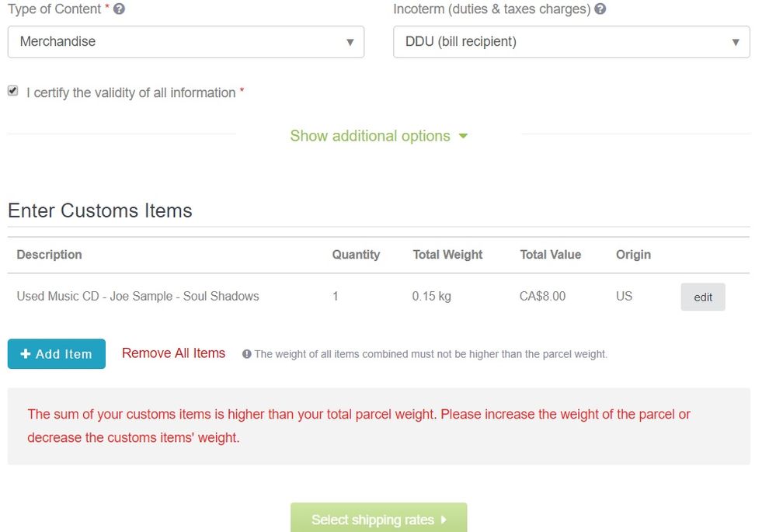Screen dimensions: 776x532
Task: Click the green Select shipping rates button
Action: 378,520
